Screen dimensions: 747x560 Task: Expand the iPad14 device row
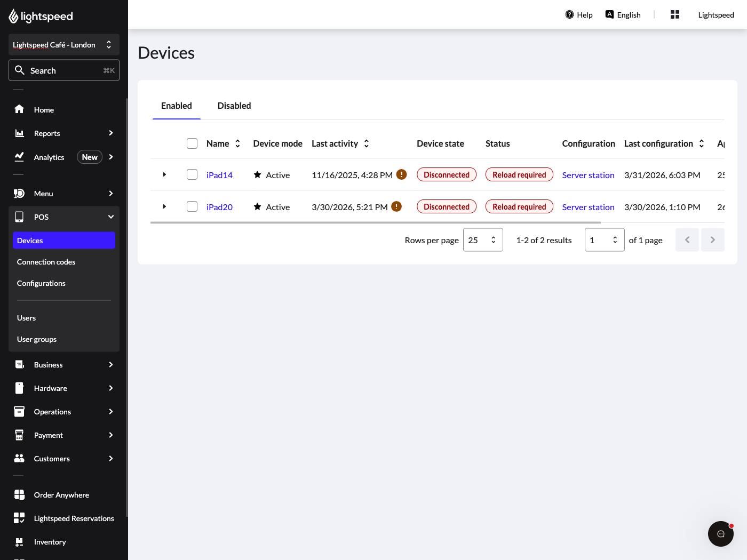(164, 174)
